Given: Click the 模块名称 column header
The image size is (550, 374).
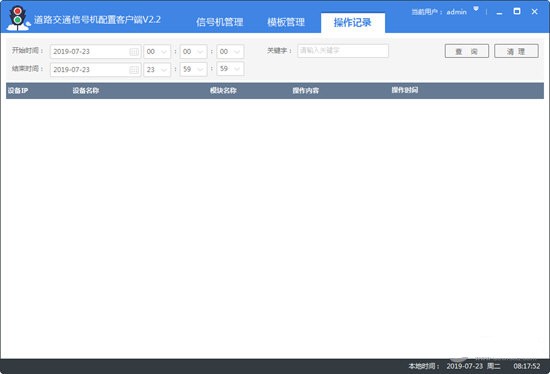Looking at the screenshot, I should (x=223, y=91).
